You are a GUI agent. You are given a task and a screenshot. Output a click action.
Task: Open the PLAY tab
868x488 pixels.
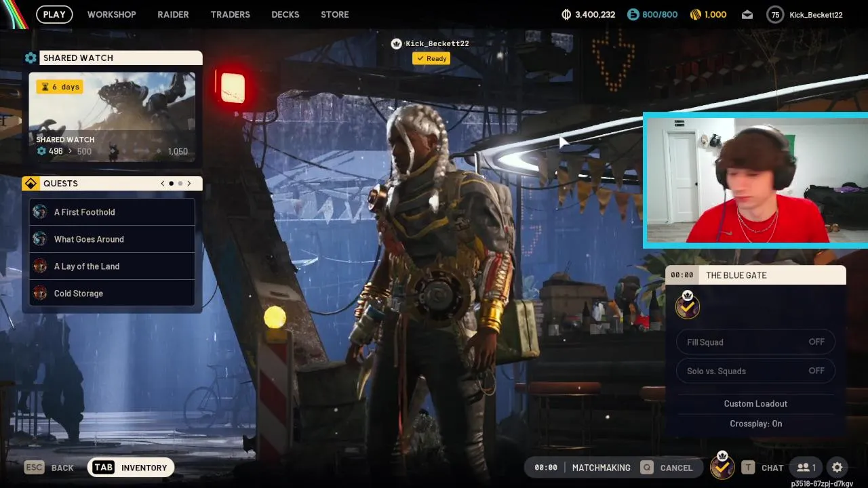(54, 14)
